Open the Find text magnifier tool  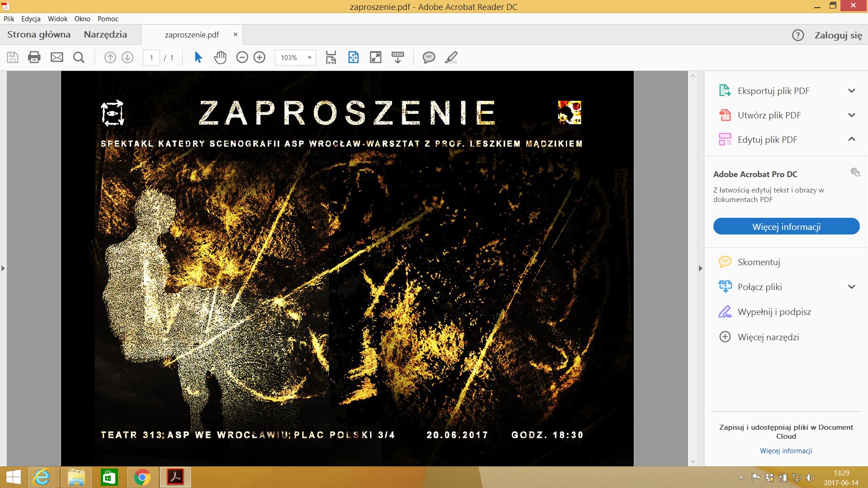(x=79, y=57)
